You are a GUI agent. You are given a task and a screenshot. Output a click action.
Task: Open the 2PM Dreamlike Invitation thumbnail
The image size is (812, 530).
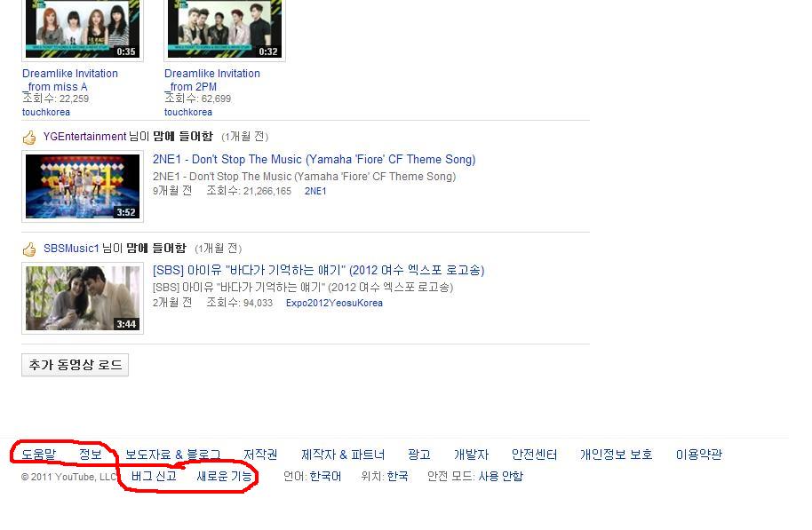coord(225,30)
